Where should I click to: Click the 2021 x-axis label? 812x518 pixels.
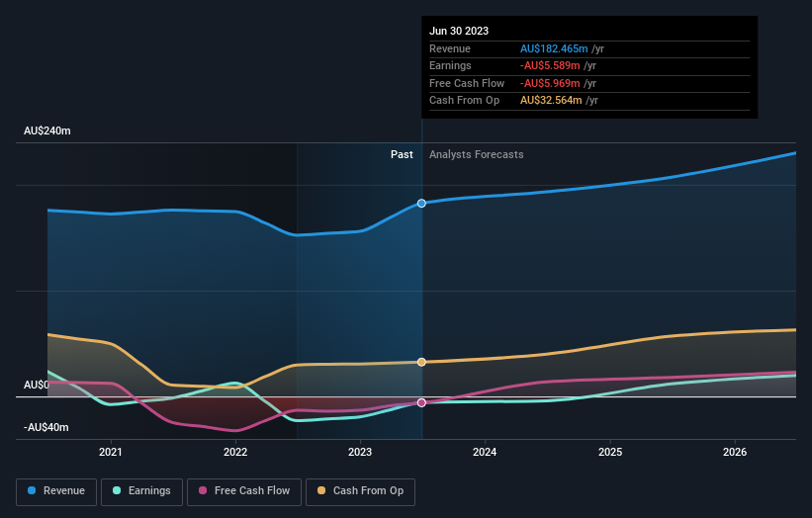point(111,452)
